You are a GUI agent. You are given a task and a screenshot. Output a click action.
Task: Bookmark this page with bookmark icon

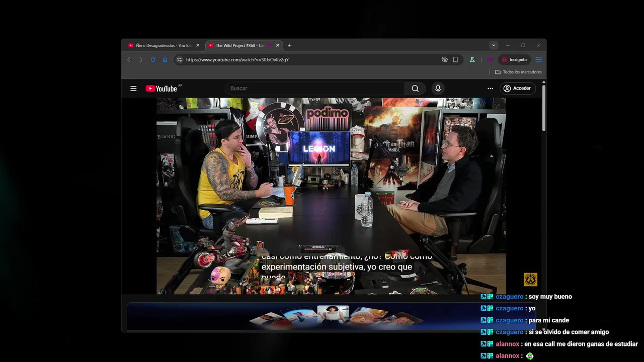455,60
